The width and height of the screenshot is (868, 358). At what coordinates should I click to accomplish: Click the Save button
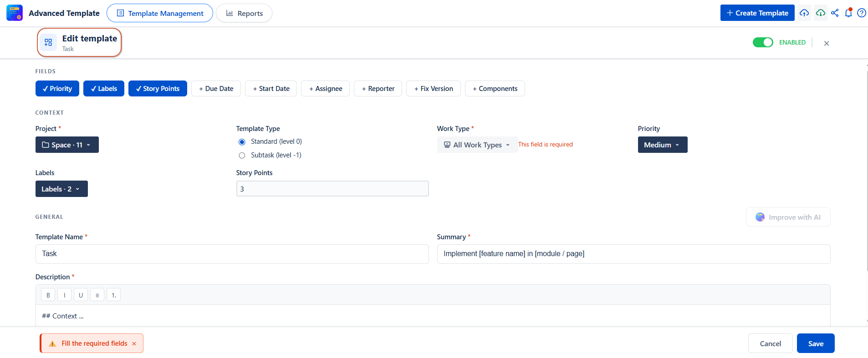[816, 343]
